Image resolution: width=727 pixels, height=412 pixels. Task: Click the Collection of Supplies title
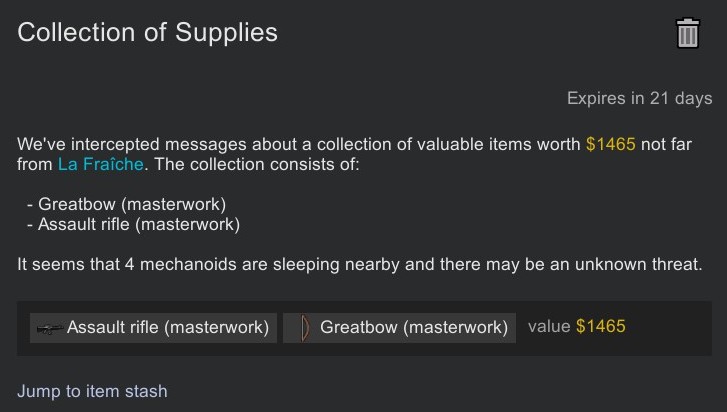coord(147,32)
